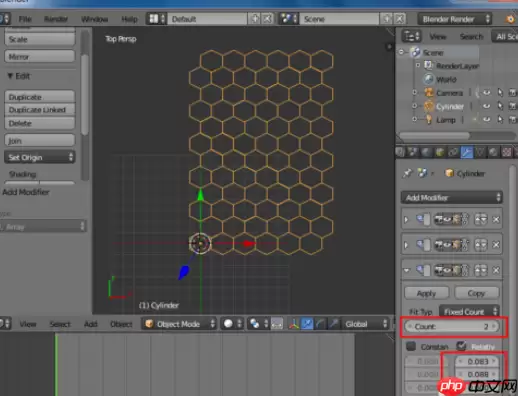Click the Cylinder object icon in outliner
The height and width of the screenshot is (396, 518).
pos(429,106)
